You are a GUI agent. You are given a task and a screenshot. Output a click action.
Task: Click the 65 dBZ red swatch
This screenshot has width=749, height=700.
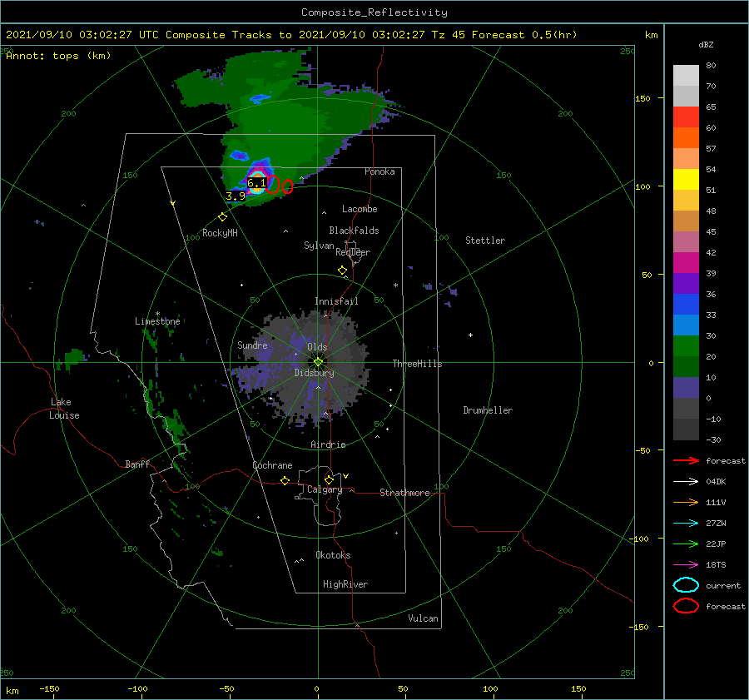(686, 117)
